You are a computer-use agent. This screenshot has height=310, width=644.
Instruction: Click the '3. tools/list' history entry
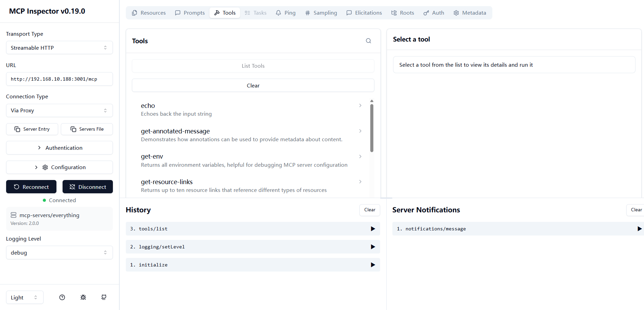(253, 229)
